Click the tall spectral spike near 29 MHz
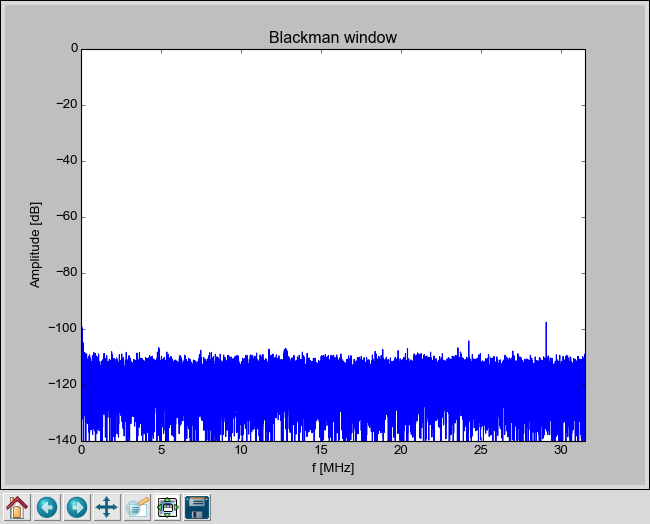Image resolution: width=650 pixels, height=524 pixels. 546,339
